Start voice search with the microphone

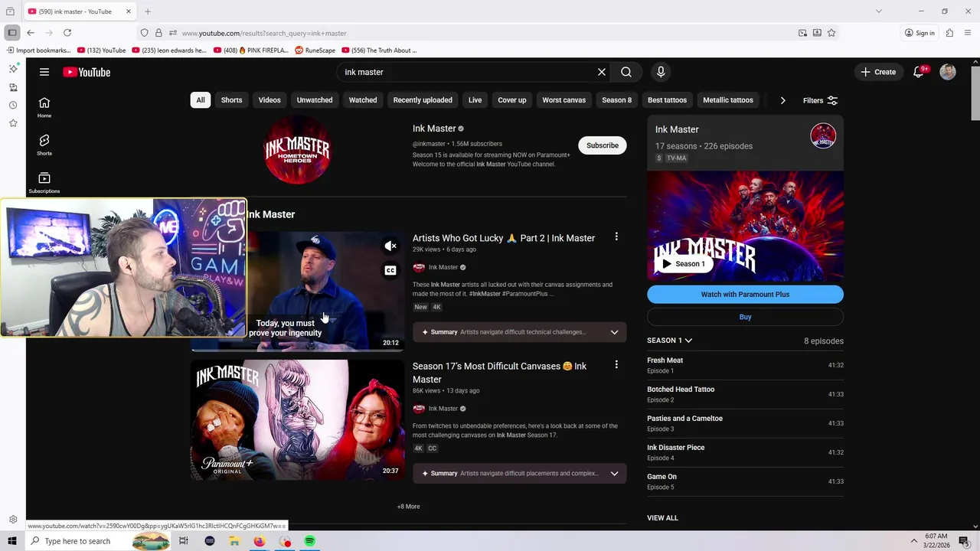coord(661,72)
